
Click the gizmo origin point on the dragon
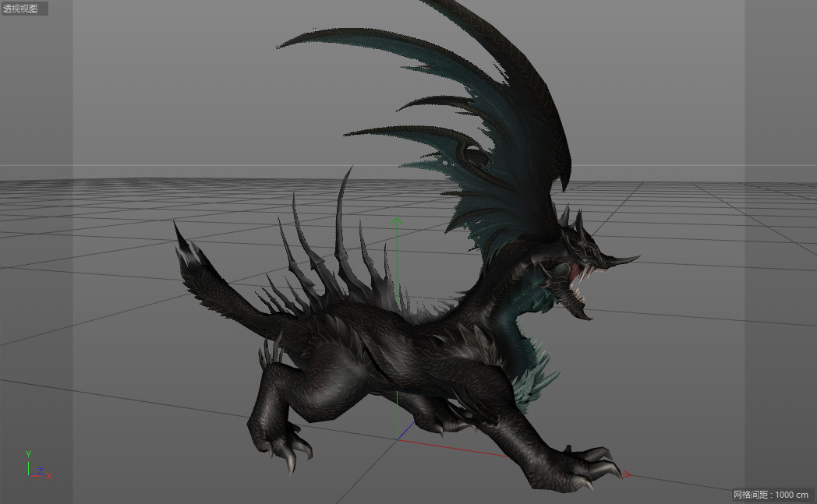pyautogui.click(x=398, y=438)
